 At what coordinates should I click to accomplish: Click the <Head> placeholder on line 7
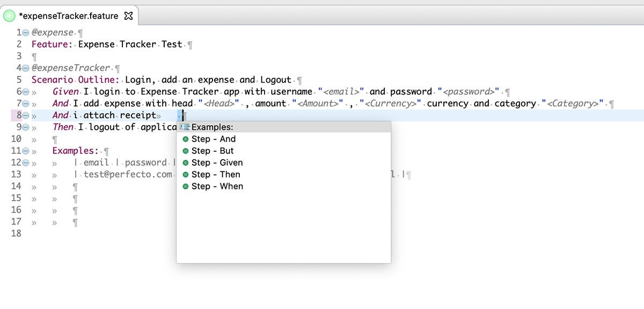(219, 104)
